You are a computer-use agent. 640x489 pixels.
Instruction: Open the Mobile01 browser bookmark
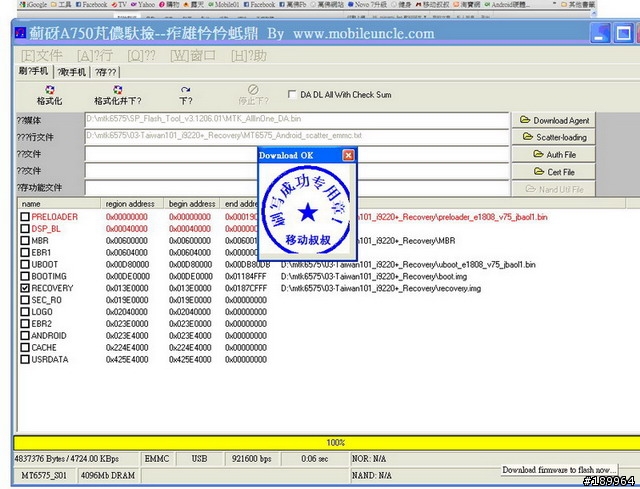point(223,4)
